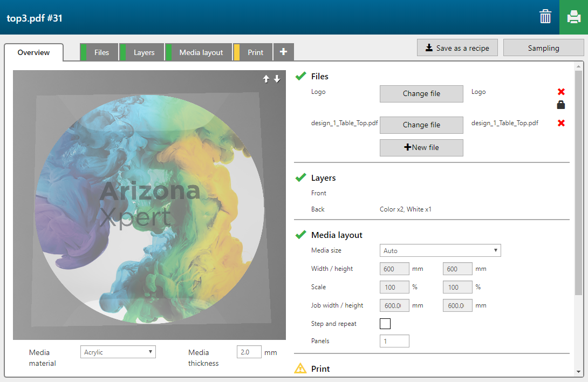Click the Back layer row label

point(318,209)
